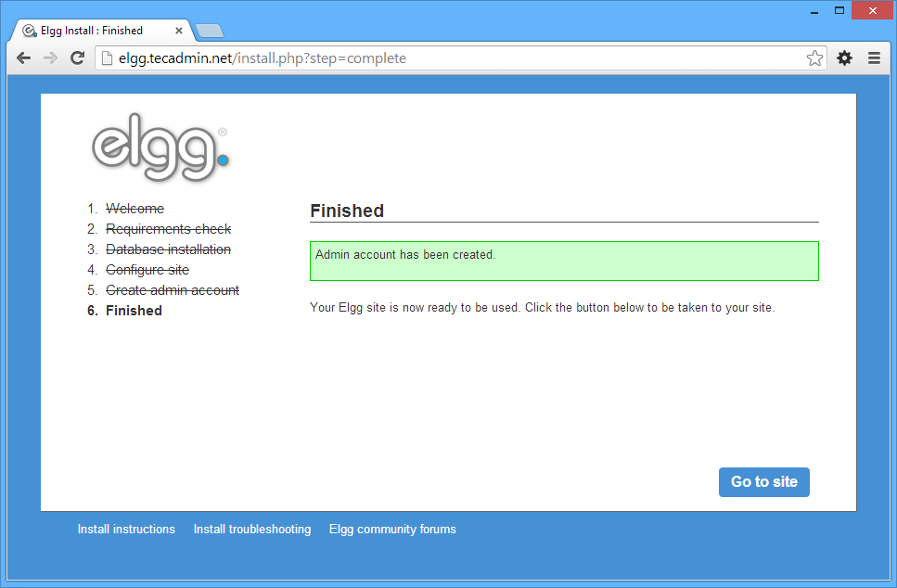Minimize the browser window

click(814, 11)
